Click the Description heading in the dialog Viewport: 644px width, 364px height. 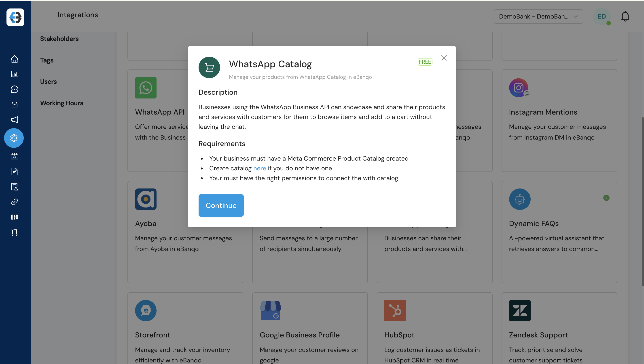tap(218, 92)
